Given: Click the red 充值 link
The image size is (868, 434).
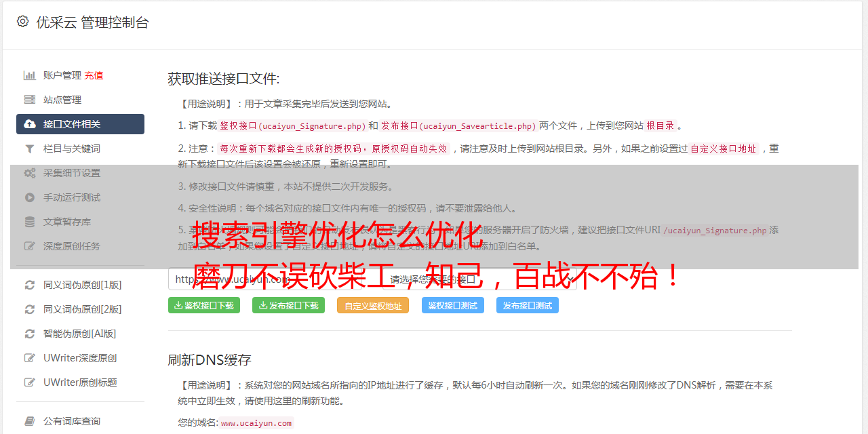Looking at the screenshot, I should (94, 75).
